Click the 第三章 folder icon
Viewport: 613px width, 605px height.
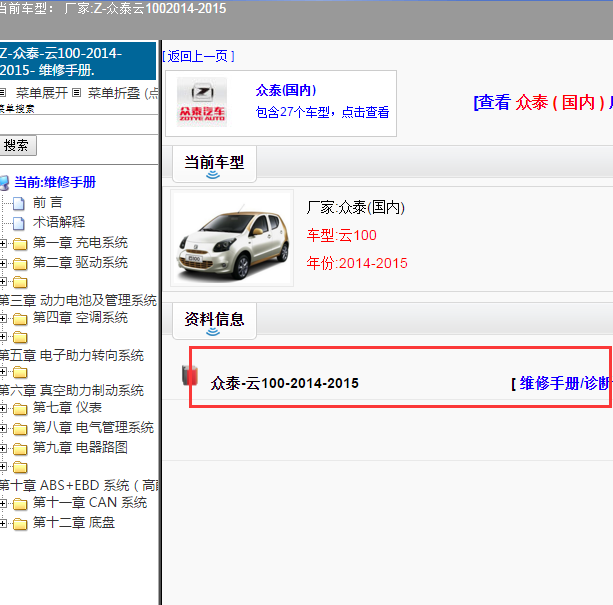20,282
